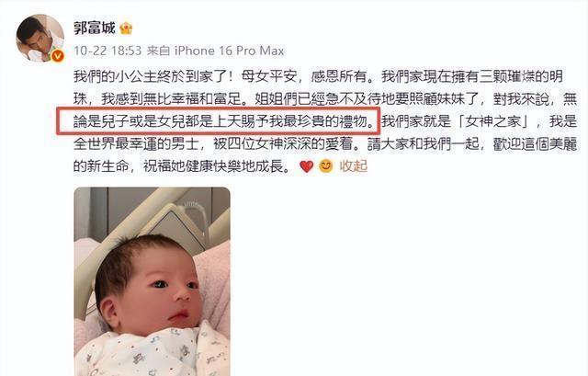Collapse the post using 收起
This screenshot has height=376, width=588.
tap(353, 166)
